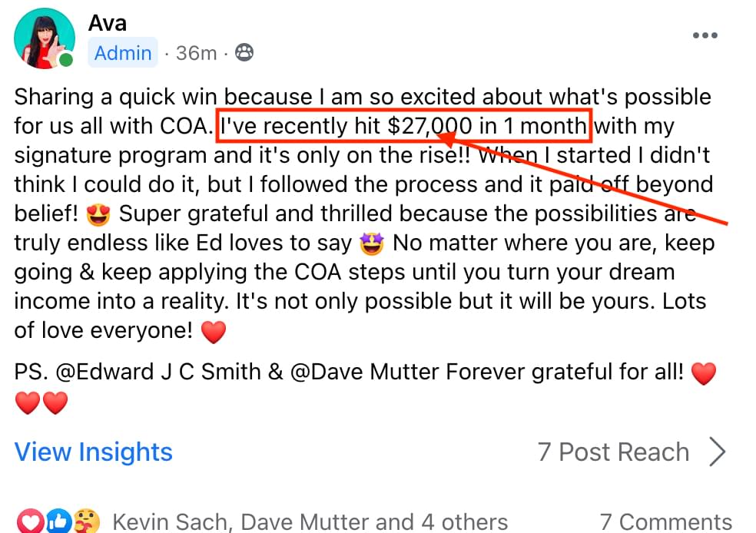This screenshot has width=756, height=533.
Task: Open Ava's profile picture
Action: click(x=45, y=38)
